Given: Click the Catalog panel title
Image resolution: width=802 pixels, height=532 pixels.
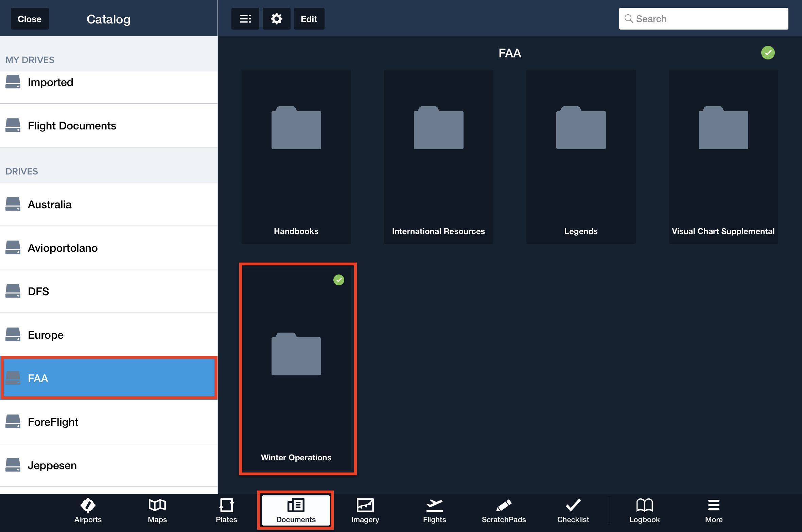Looking at the screenshot, I should 108,19.
